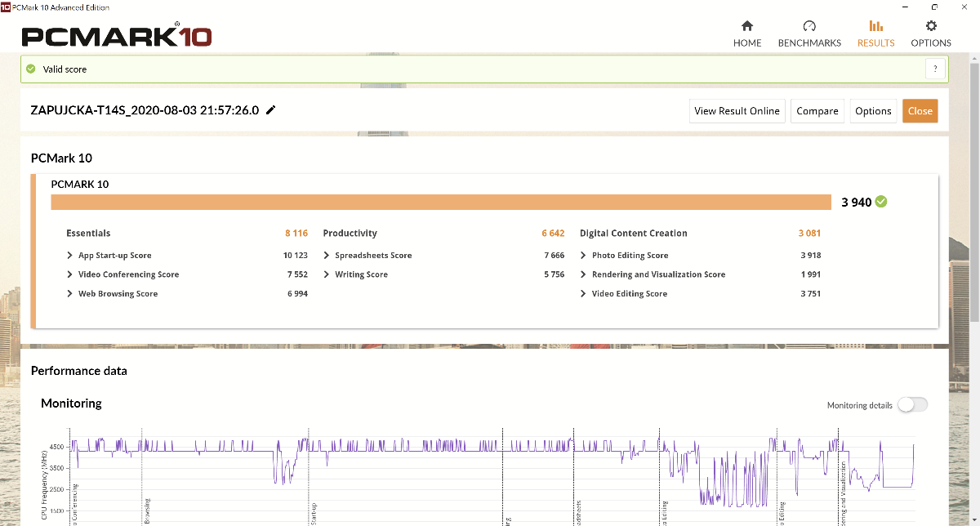Go to the Home icon in navigation

tap(746, 26)
